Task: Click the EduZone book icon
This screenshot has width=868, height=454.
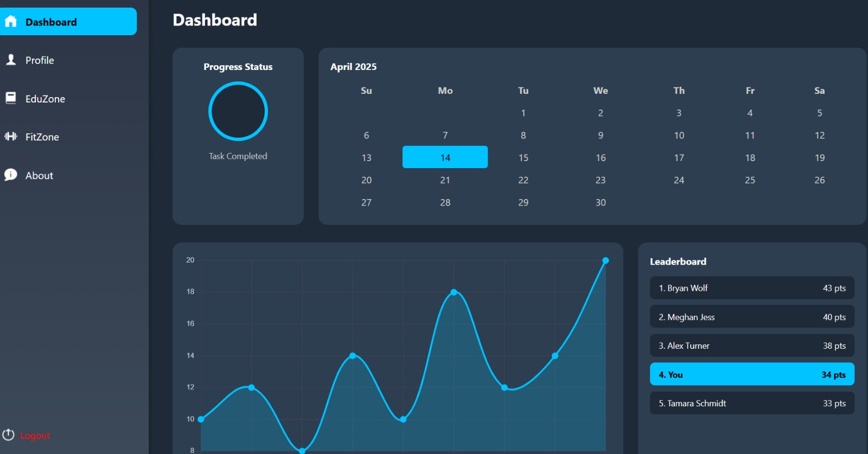Action: coord(11,98)
